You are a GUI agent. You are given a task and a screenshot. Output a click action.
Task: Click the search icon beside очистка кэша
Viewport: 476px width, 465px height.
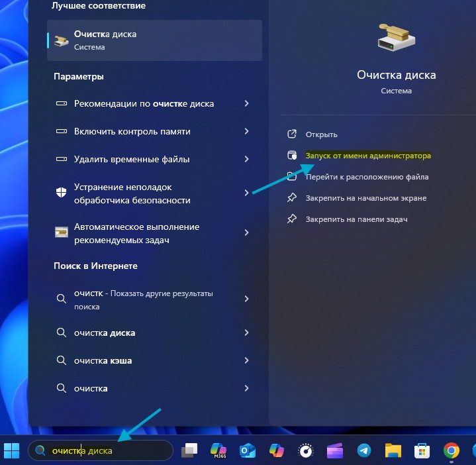(62, 360)
